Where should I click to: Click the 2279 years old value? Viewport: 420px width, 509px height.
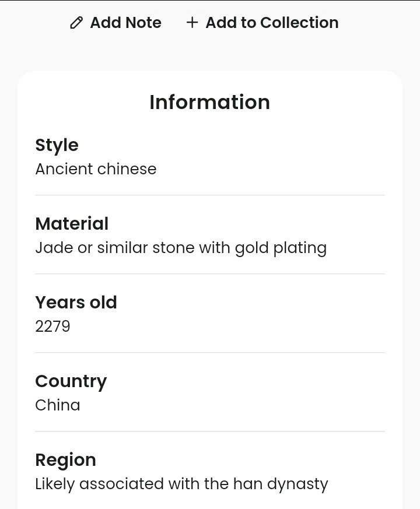click(x=52, y=327)
